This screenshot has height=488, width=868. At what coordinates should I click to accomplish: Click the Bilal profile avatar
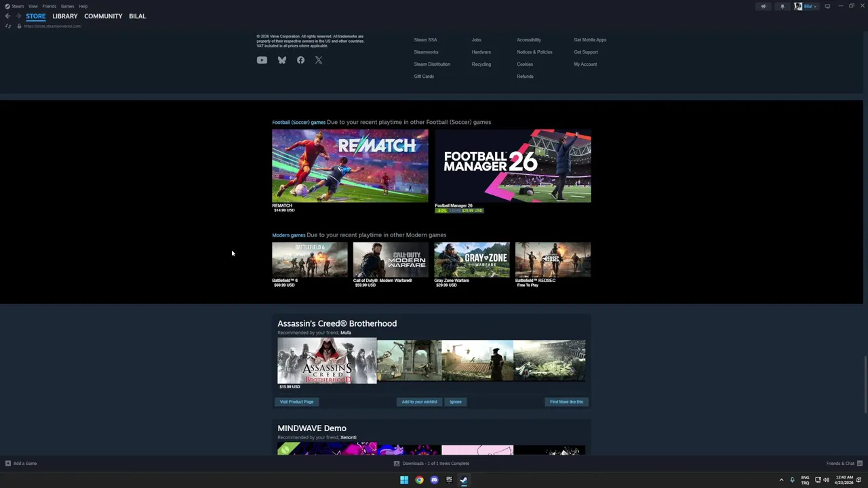coord(798,6)
